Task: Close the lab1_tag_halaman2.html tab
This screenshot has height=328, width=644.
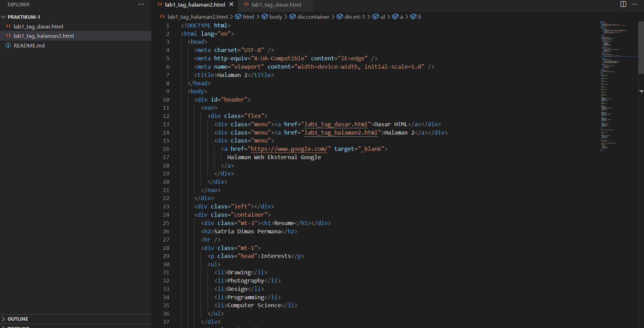Action: 231,5
